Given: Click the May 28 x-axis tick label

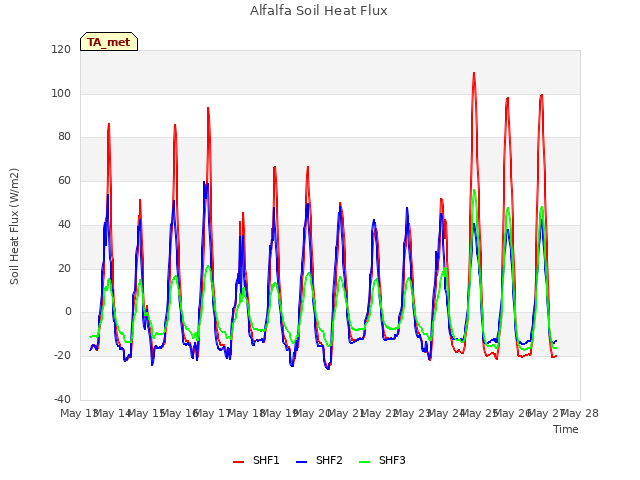Looking at the screenshot, I should (580, 413).
